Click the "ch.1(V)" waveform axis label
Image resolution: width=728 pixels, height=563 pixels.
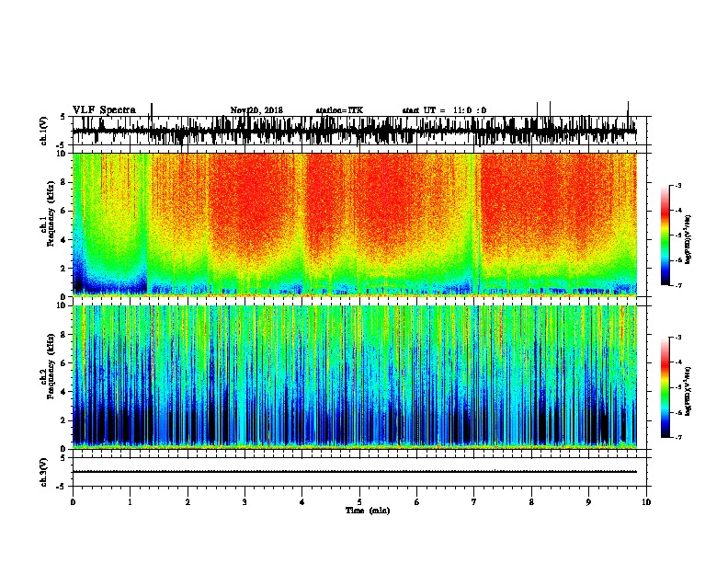click(x=44, y=131)
